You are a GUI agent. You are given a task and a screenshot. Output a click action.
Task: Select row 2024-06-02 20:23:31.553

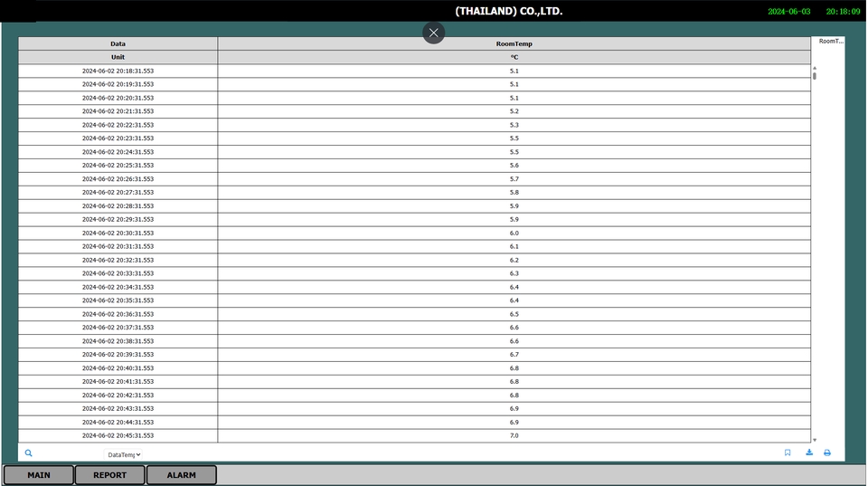point(415,138)
